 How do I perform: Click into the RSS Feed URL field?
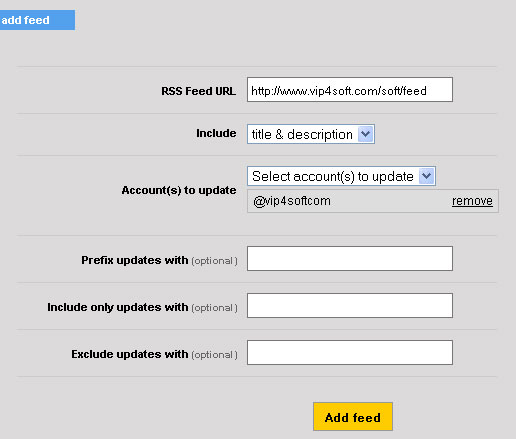tap(350, 90)
